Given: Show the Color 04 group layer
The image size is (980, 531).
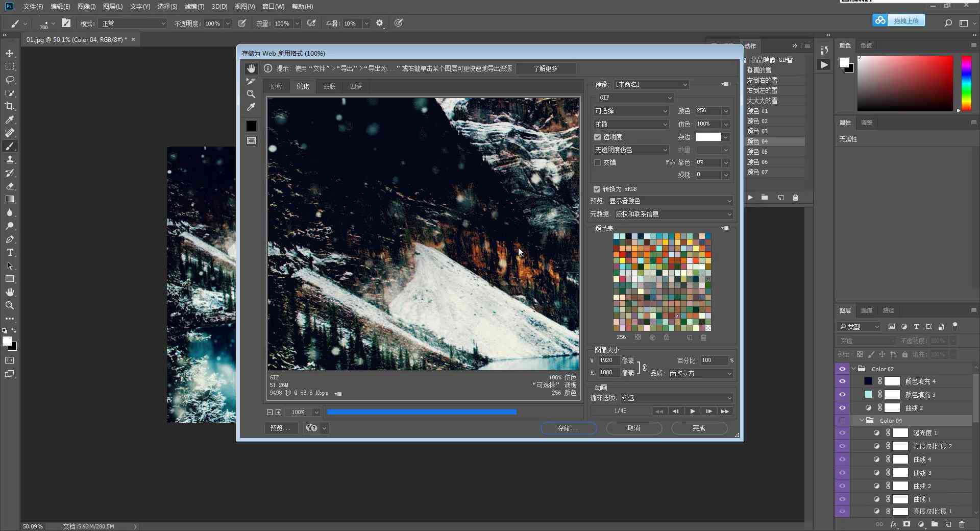Looking at the screenshot, I should [x=842, y=420].
